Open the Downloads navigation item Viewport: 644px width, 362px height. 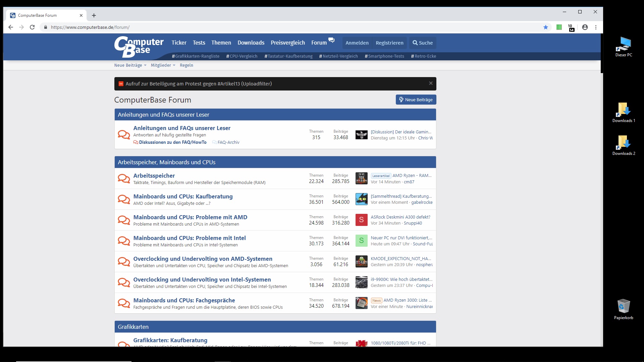pos(251,43)
